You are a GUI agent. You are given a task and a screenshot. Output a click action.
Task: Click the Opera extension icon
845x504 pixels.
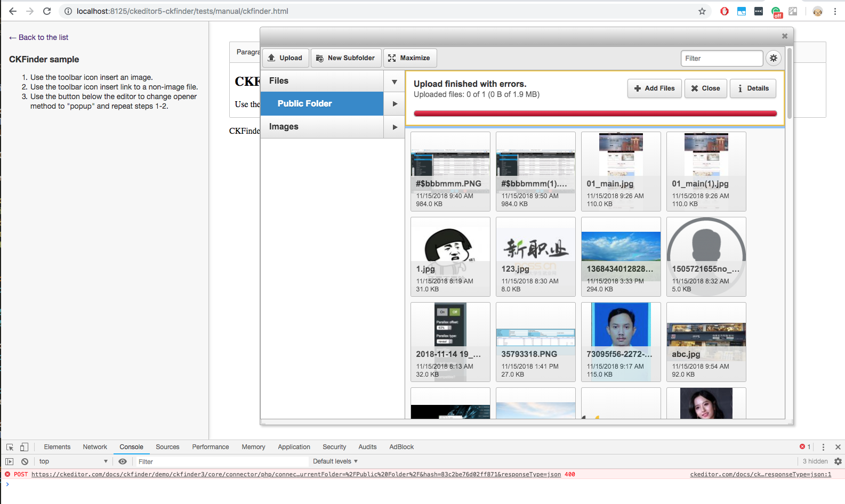(725, 11)
